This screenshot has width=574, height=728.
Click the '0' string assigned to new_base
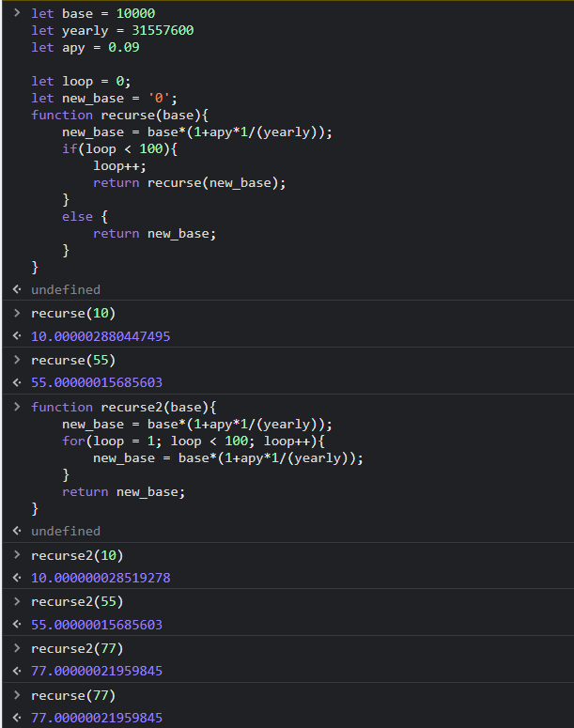coord(159,99)
